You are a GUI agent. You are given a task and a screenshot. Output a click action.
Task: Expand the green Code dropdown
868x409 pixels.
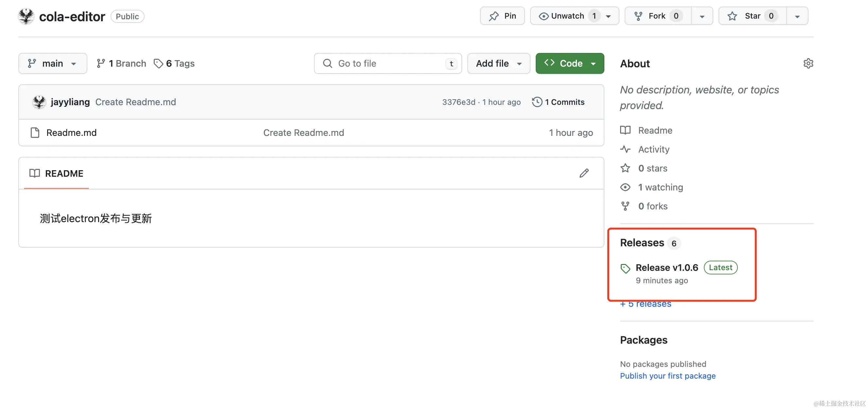570,63
